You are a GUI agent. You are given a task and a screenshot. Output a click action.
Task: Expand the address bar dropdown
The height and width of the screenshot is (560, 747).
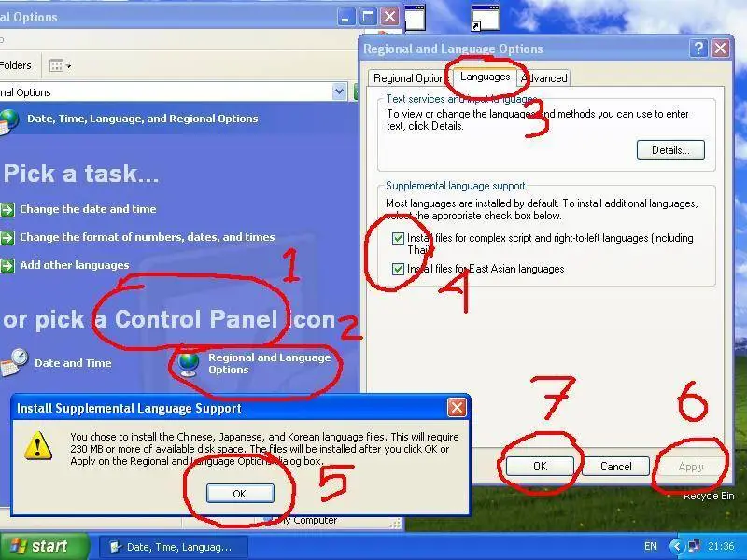(339, 91)
